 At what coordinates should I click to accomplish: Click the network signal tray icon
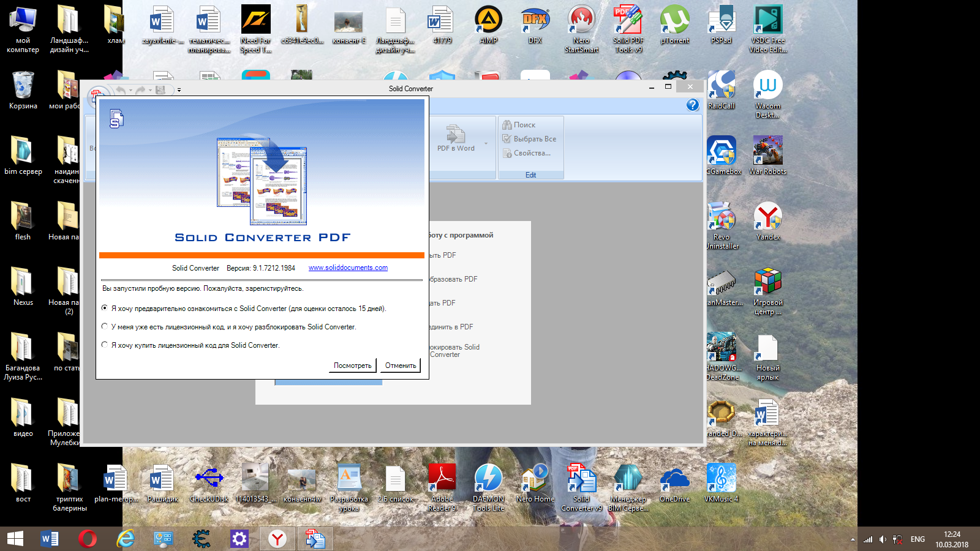pyautogui.click(x=868, y=539)
